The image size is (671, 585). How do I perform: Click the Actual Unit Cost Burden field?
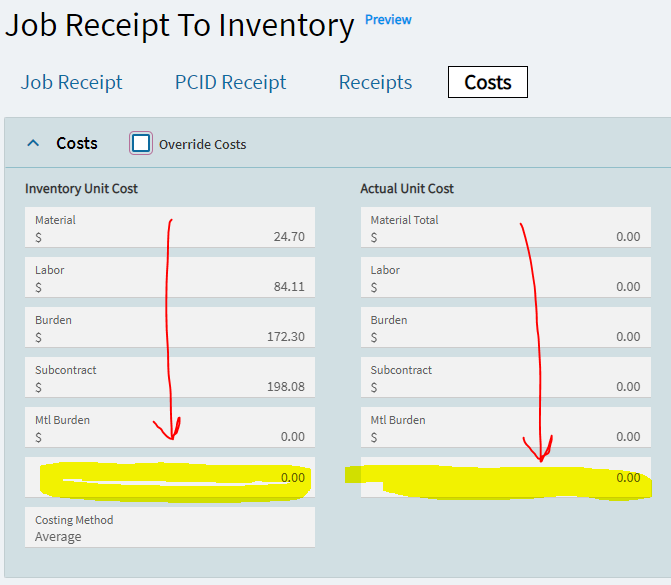point(506,327)
